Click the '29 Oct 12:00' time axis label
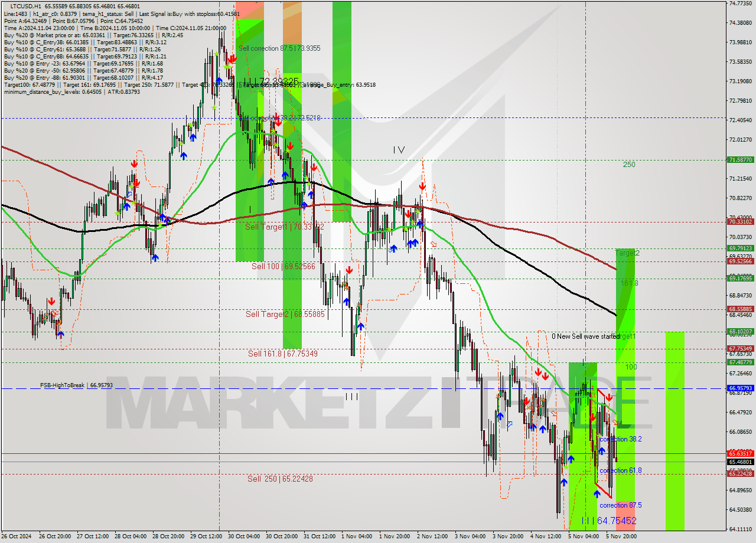The image size is (756, 543). (206, 537)
